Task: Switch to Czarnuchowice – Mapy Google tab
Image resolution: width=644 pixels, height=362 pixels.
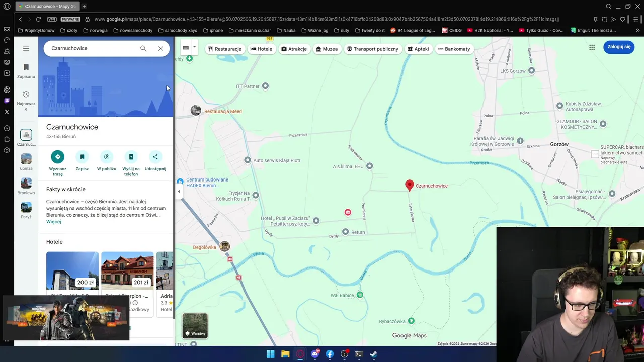Action: [x=46, y=6]
